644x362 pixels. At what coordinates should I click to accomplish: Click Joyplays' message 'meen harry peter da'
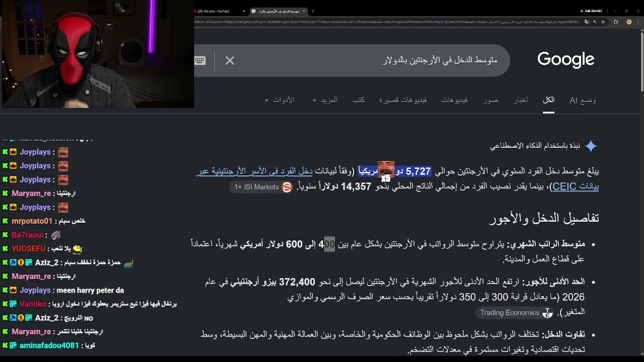point(90,290)
